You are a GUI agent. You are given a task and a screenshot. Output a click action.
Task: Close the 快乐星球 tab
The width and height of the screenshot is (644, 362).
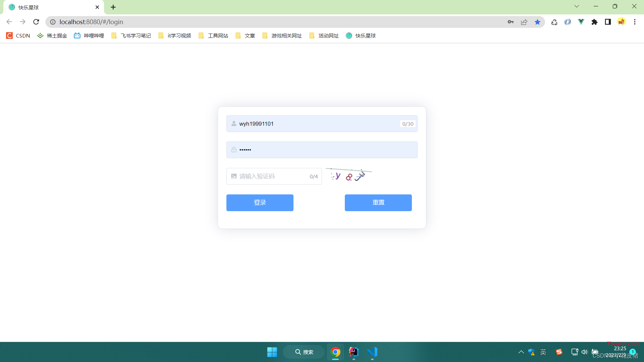click(97, 7)
